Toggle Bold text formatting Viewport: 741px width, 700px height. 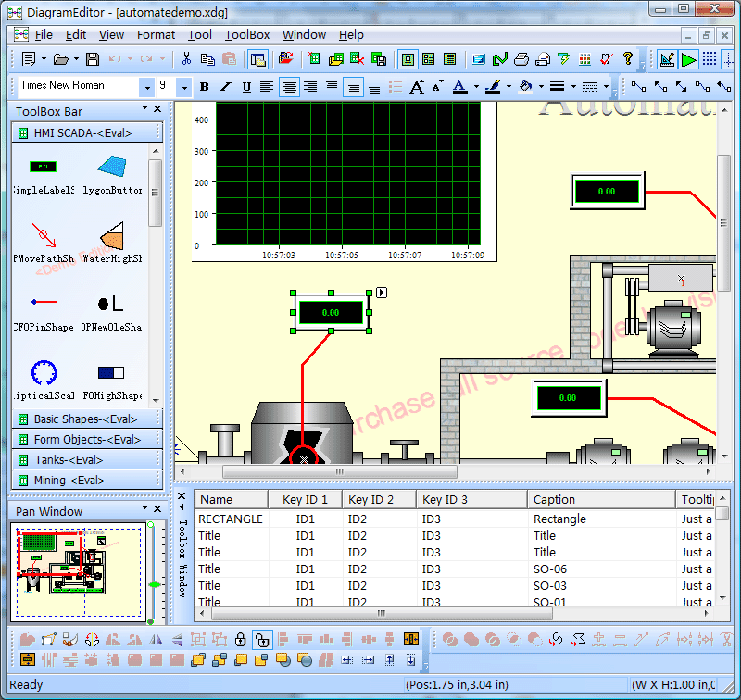(x=204, y=87)
